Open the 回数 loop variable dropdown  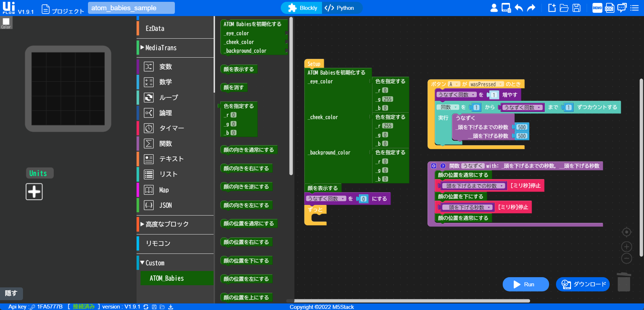coord(449,107)
